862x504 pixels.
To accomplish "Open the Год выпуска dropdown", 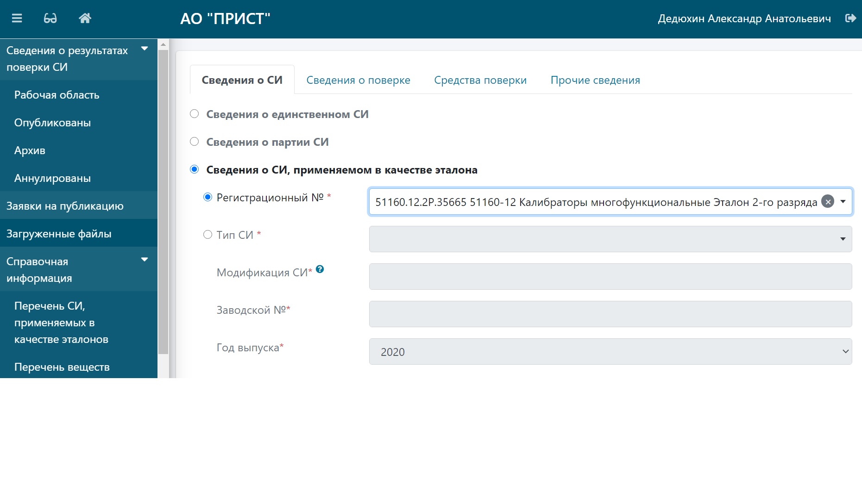I will tap(610, 351).
